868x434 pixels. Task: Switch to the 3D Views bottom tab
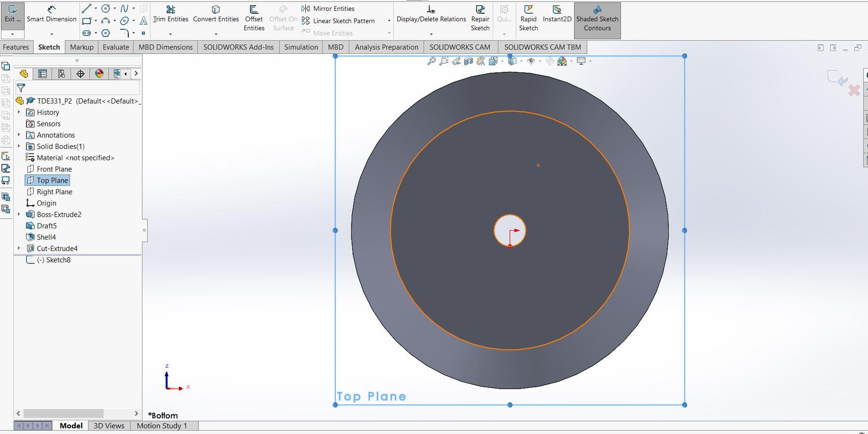[x=109, y=425]
